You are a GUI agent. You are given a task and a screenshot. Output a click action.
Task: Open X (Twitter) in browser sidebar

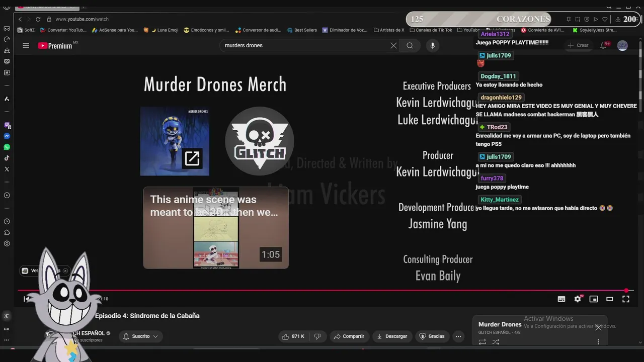[7, 169]
